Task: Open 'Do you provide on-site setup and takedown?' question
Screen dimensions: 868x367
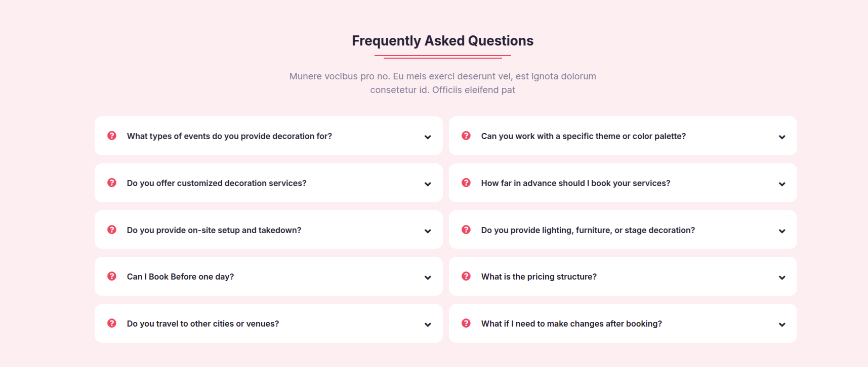Action: tap(269, 230)
